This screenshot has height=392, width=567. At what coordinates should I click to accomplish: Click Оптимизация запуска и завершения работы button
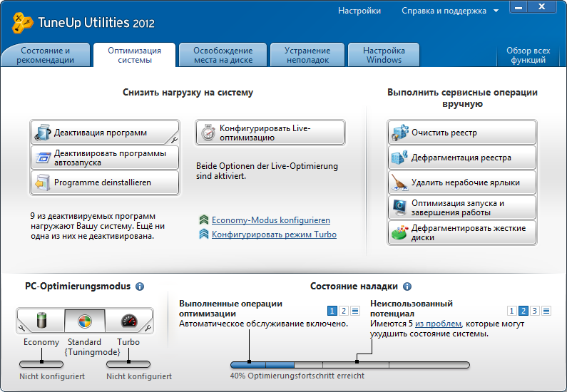(462, 207)
